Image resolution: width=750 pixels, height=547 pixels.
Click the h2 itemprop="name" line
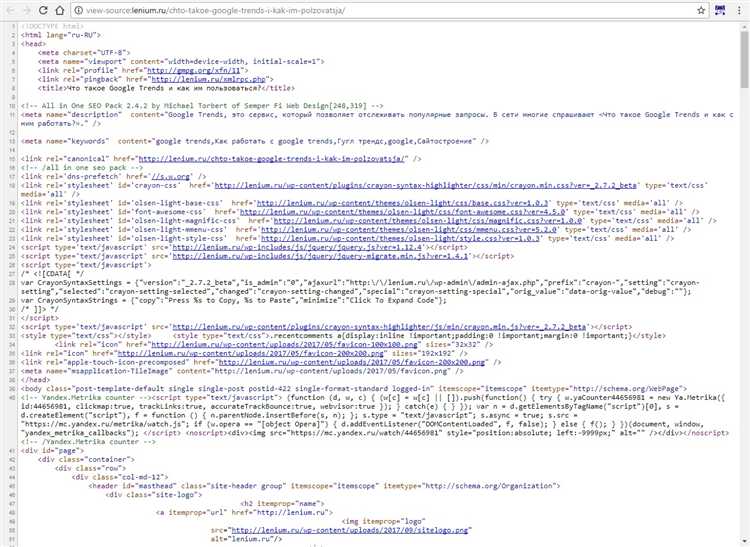(x=282, y=503)
